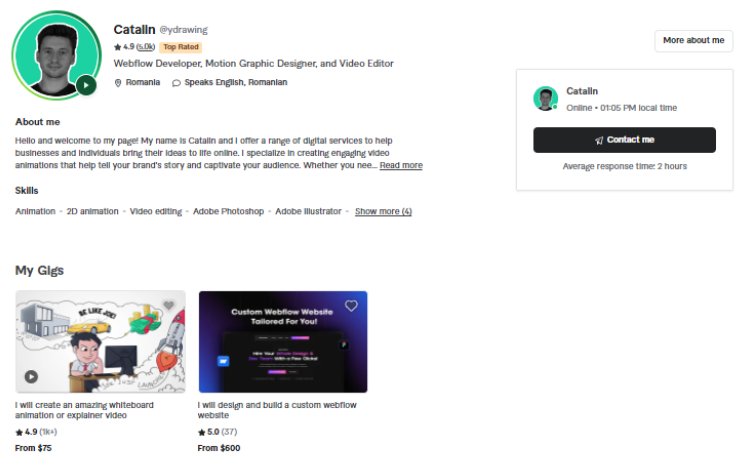Image resolution: width=746 pixels, height=465 pixels.
Task: Click the paper plane icon in Contact me
Action: tap(599, 140)
